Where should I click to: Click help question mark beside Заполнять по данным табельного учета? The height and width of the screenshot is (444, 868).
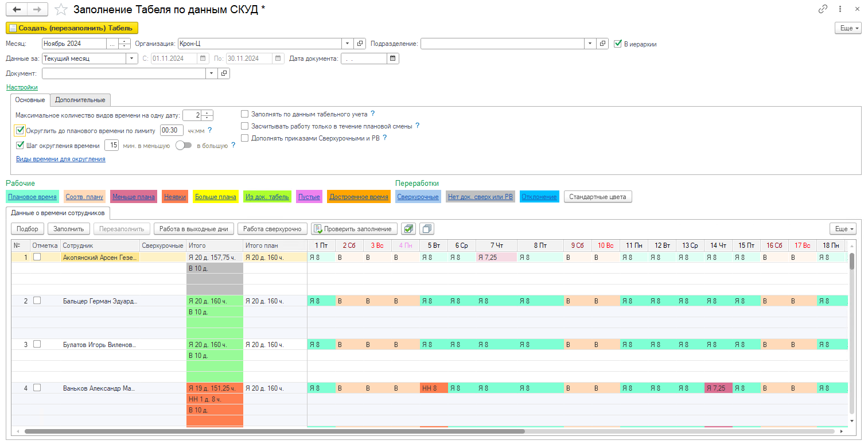point(373,114)
